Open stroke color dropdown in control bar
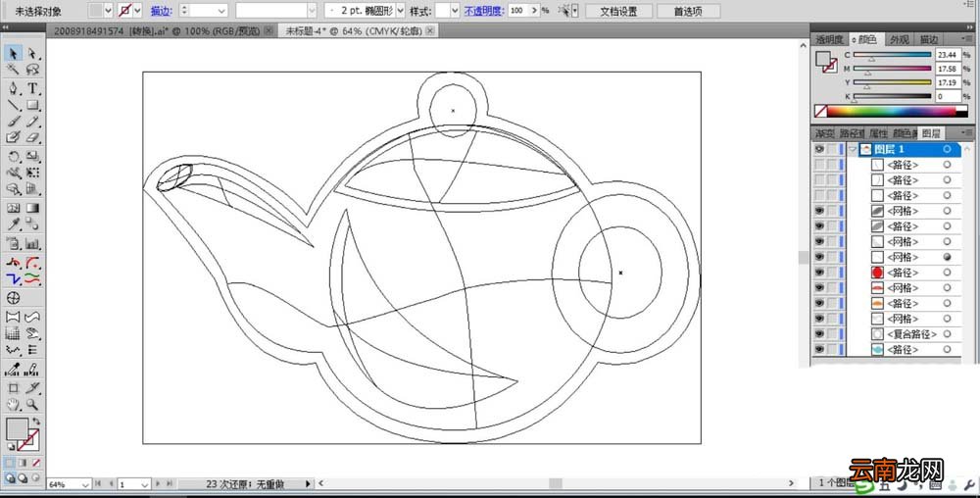Screen dimensions: 980x498 tap(138, 11)
